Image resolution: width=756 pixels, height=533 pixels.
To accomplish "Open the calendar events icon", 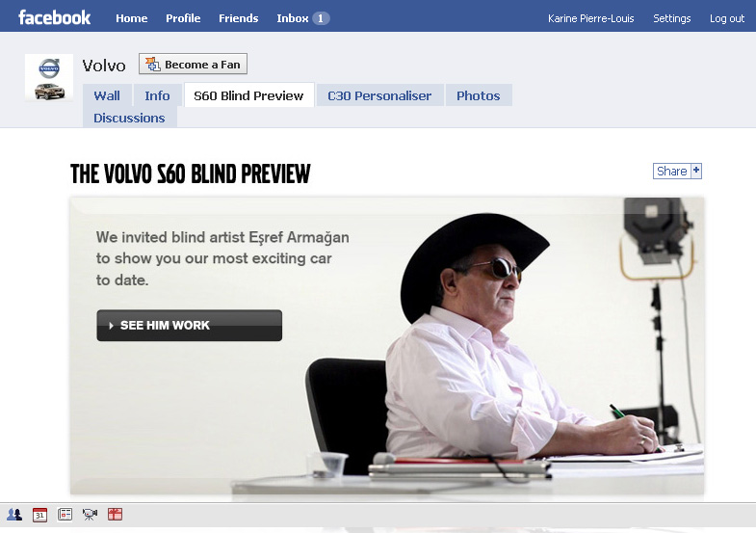I will 39,515.
